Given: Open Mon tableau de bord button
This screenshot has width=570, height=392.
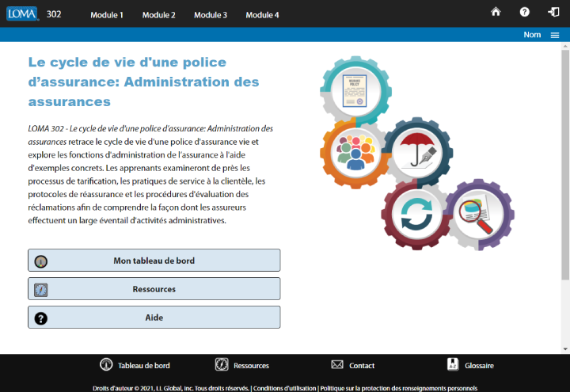Looking at the screenshot, I should (x=154, y=261).
